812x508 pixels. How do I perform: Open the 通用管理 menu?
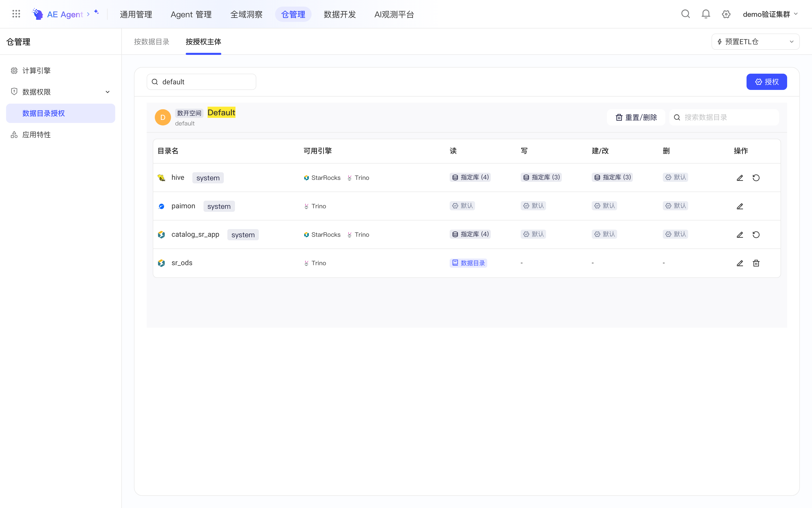pyautogui.click(x=136, y=14)
